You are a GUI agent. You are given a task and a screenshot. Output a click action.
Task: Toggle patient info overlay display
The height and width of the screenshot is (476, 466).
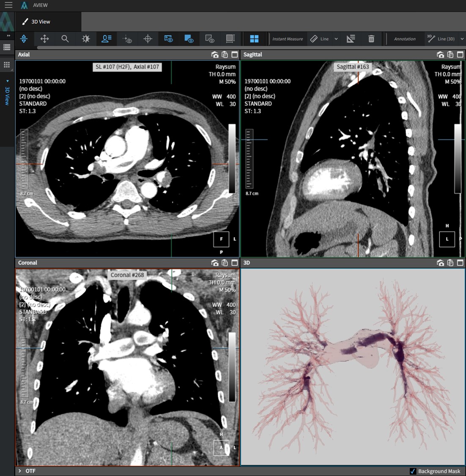pos(106,39)
